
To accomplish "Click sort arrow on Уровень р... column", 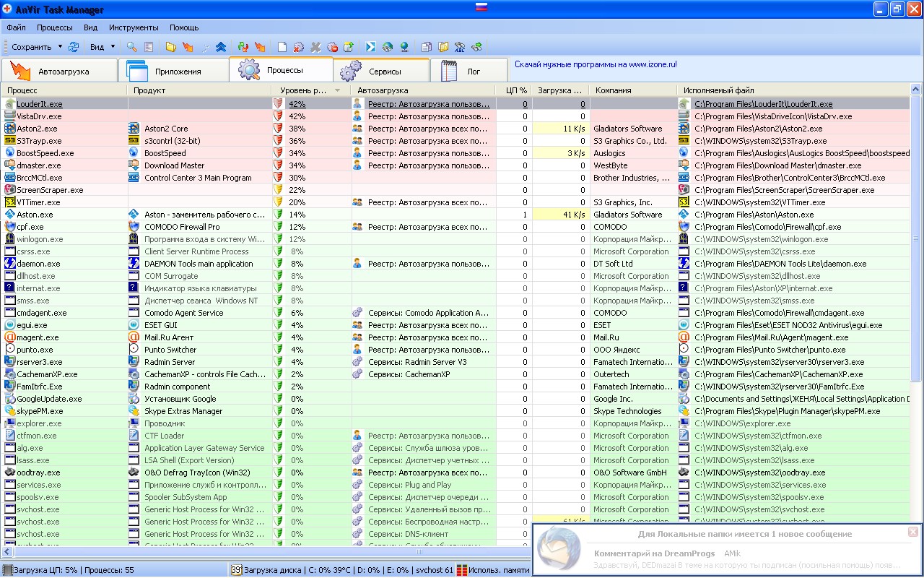I will point(337,90).
